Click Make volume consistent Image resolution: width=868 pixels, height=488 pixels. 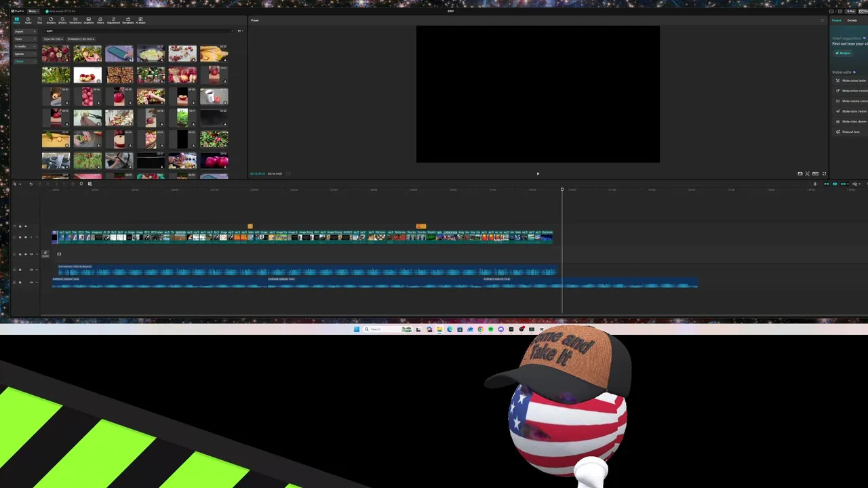click(x=852, y=101)
